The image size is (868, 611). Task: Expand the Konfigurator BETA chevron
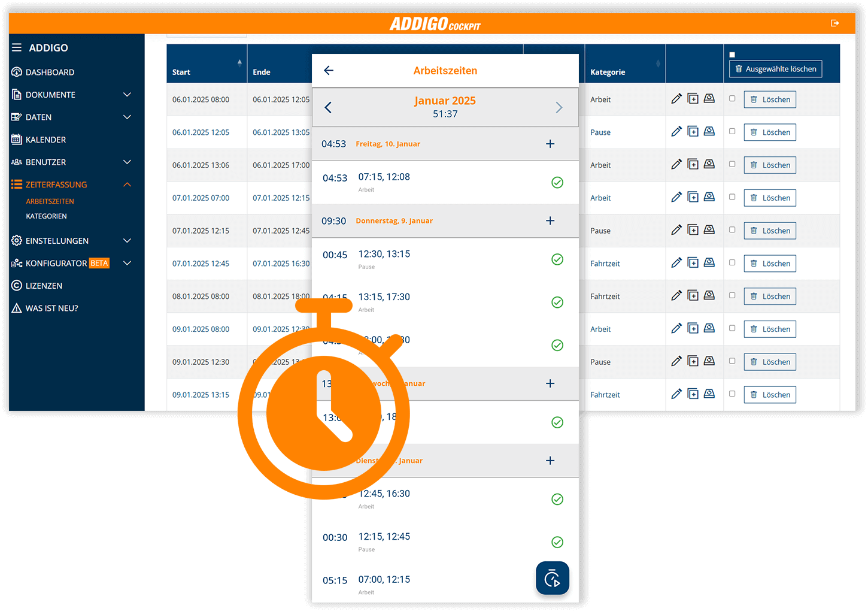(x=127, y=263)
